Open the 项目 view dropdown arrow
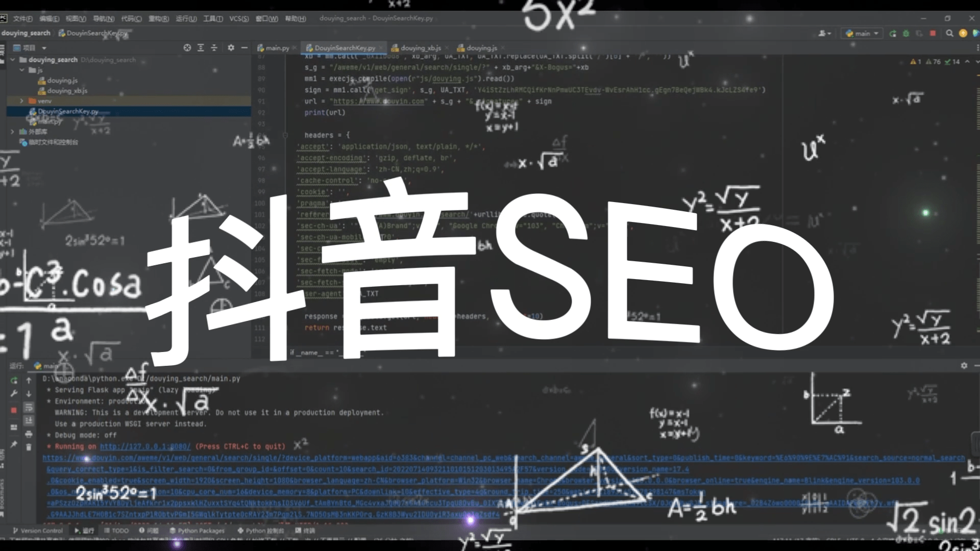The width and height of the screenshot is (980, 551). tap(44, 48)
